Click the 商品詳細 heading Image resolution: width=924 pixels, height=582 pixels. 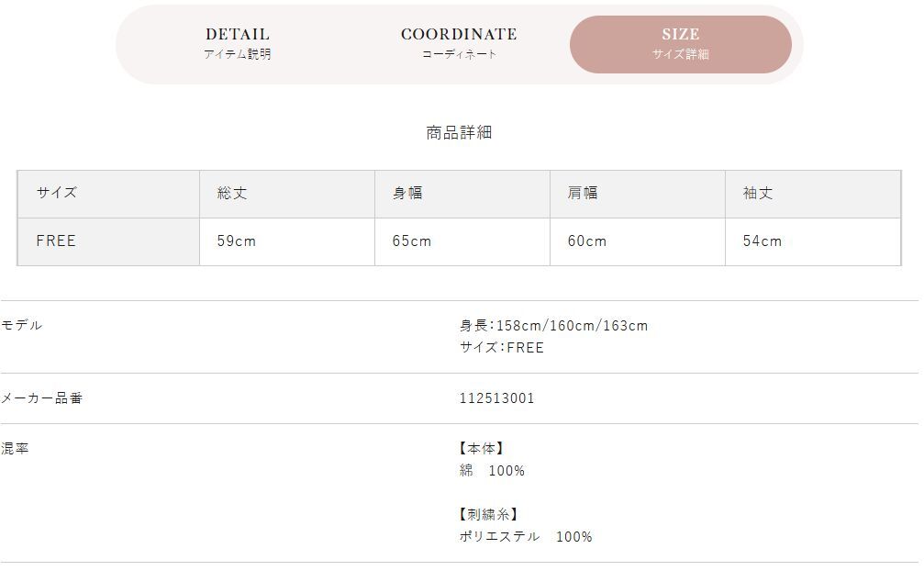[459, 133]
